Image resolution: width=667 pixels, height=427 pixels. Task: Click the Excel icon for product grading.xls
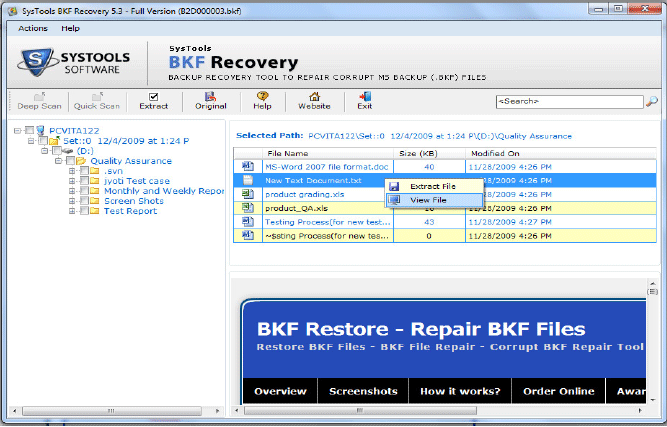click(x=248, y=194)
